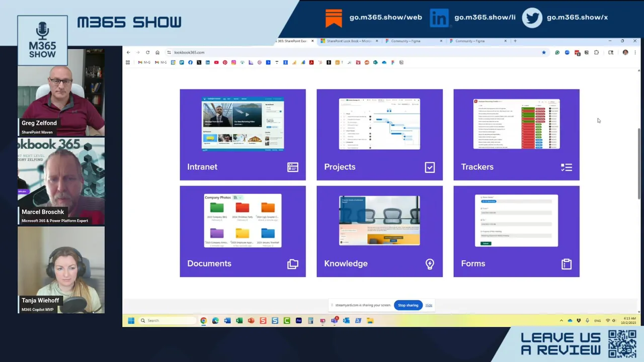This screenshot has height=362, width=644.
Task: Open the Instagram bookmark
Action: pos(233,62)
